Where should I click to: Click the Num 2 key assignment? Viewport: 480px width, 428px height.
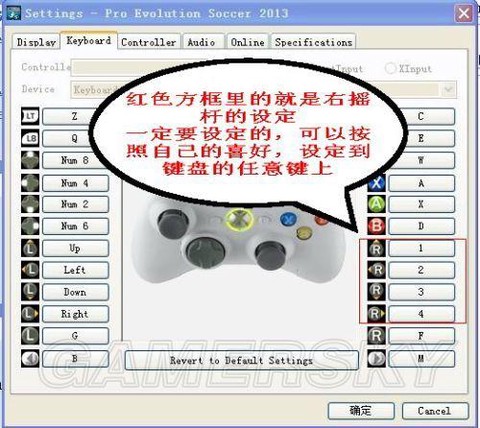pos(75,204)
